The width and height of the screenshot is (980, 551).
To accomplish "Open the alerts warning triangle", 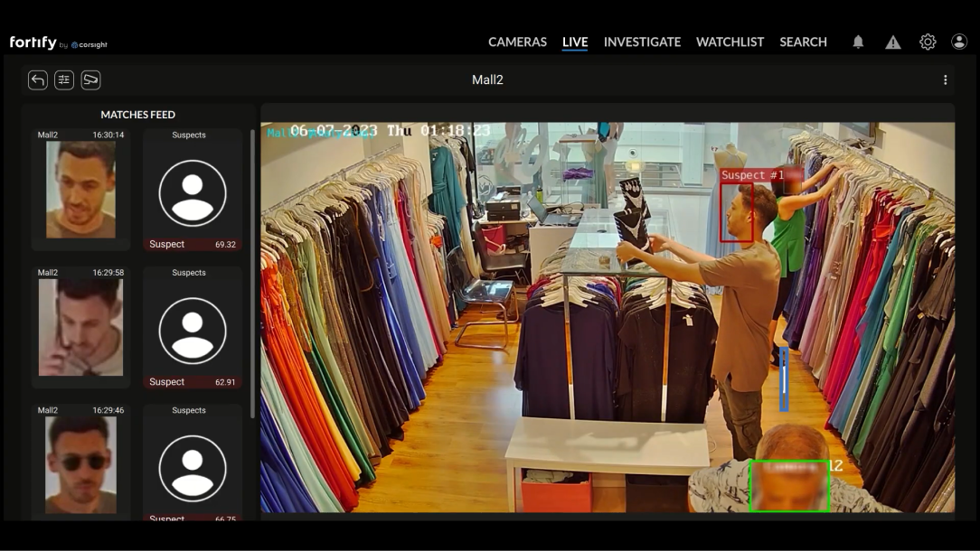I will click(x=893, y=42).
